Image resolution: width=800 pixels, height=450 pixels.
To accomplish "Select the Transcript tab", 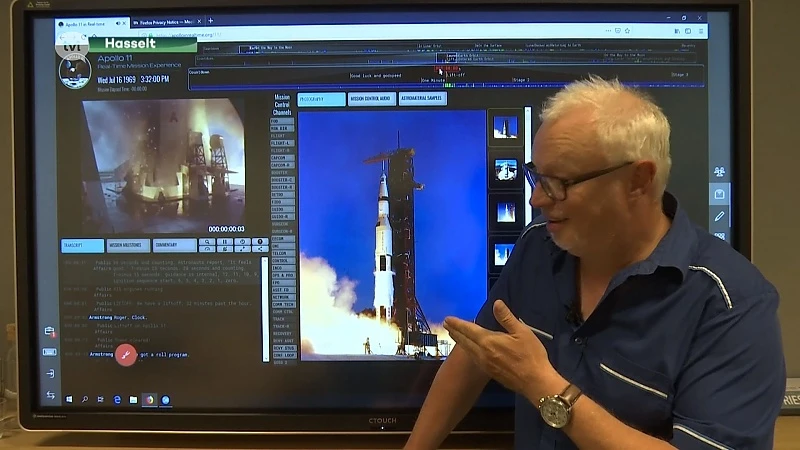I will coord(82,245).
